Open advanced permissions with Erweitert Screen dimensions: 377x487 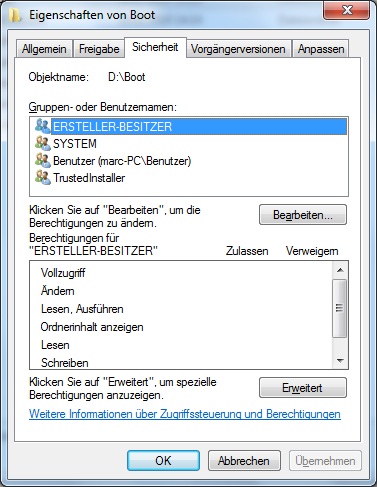pos(303,388)
